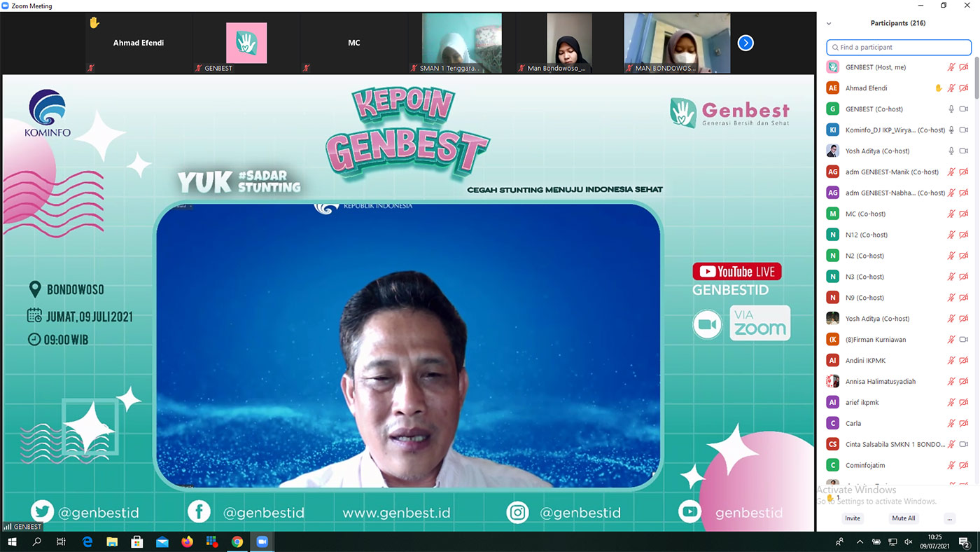Select the SMAN 1 Tenggara video tile
980x552 pixels.
click(461, 43)
